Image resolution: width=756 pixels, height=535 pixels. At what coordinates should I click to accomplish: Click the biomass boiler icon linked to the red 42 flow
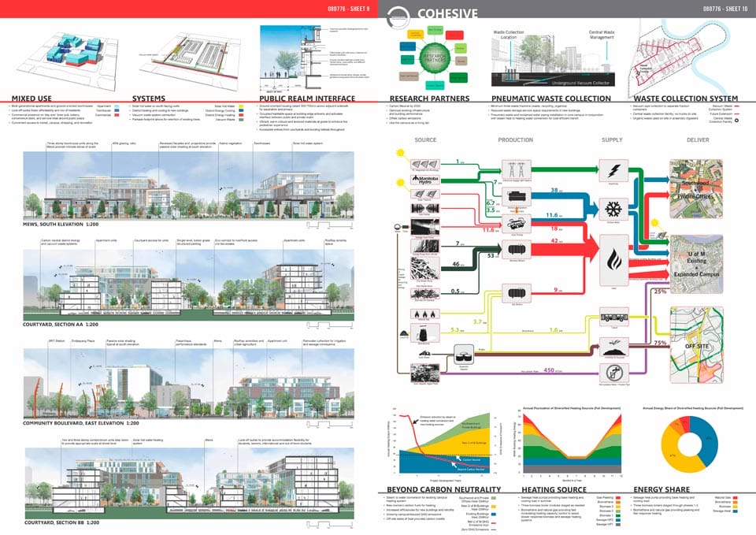coord(517,250)
